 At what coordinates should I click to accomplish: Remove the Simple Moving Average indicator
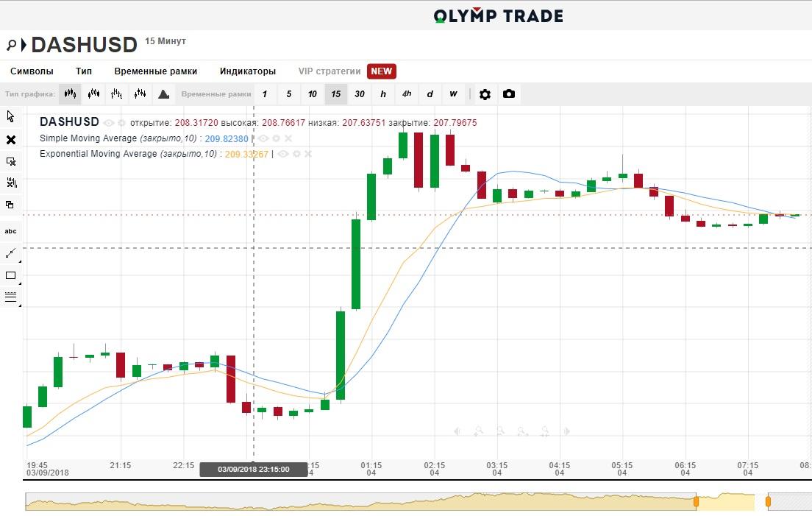[x=288, y=138]
